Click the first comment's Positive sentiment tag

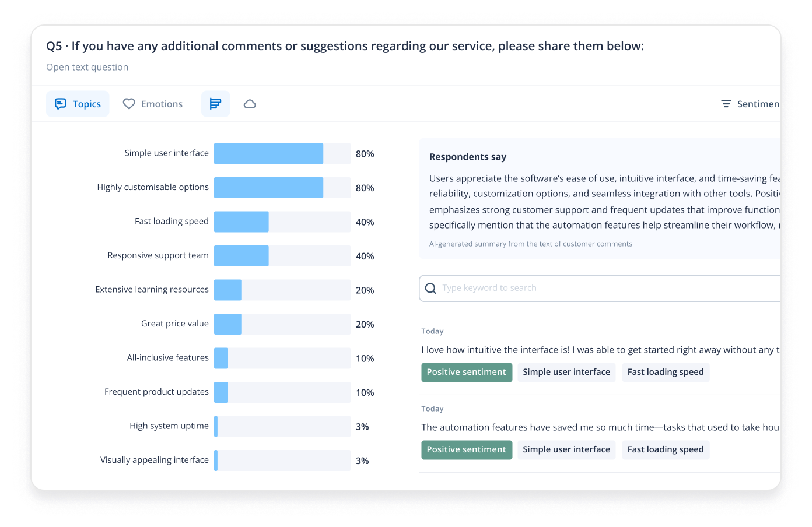tap(467, 373)
